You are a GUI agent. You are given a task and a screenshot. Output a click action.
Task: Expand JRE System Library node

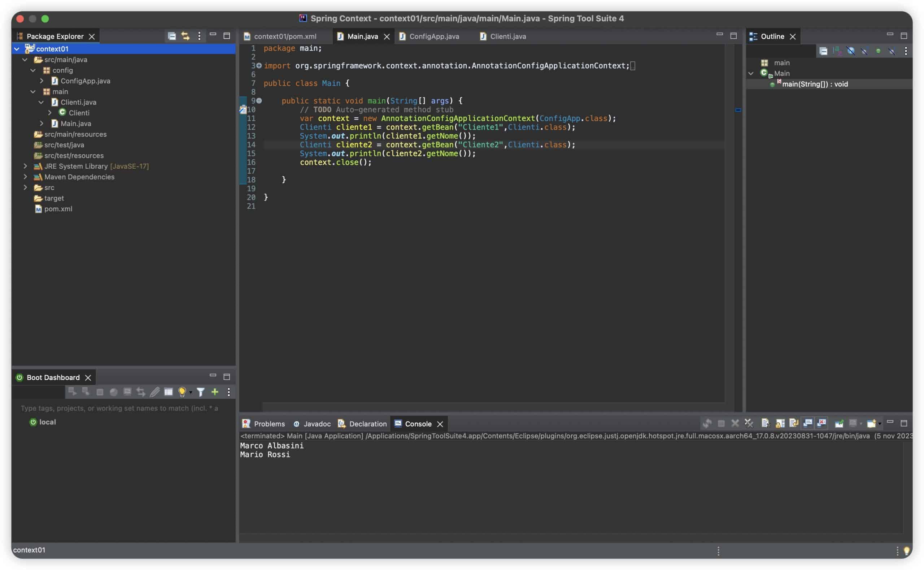25,166
